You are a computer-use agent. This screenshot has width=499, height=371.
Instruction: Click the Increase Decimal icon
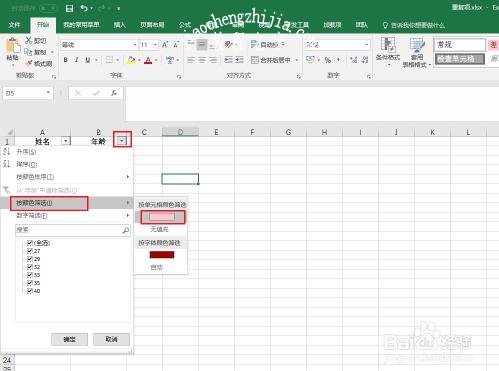click(353, 60)
